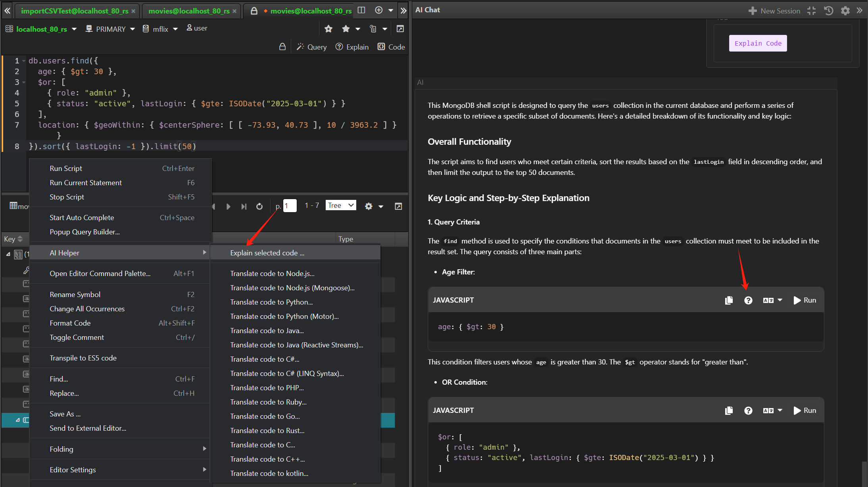Fold the $or block at line 3
868x487 pixels.
pos(24,82)
